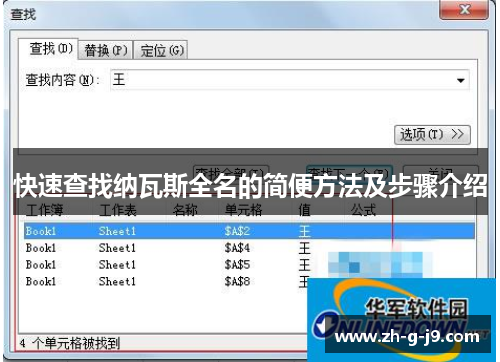Select the result row with $A$8
The width and height of the screenshot is (500, 362).
166,282
